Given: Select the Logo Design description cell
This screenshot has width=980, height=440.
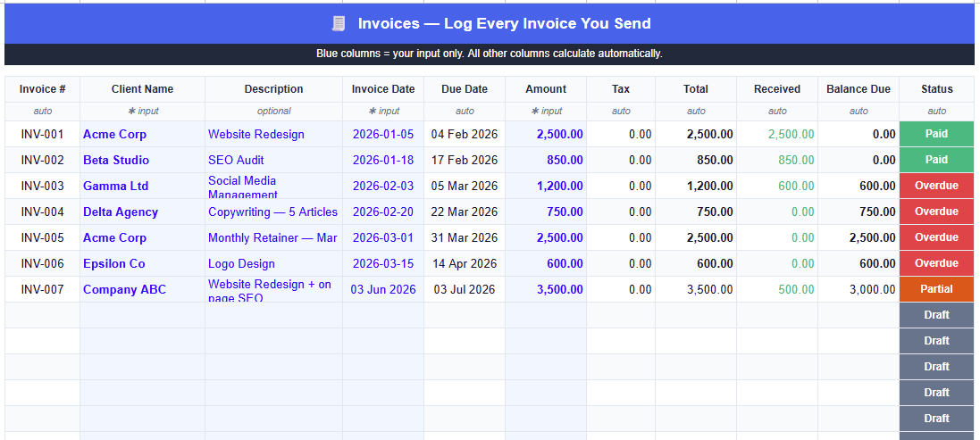Looking at the screenshot, I should (273, 264).
